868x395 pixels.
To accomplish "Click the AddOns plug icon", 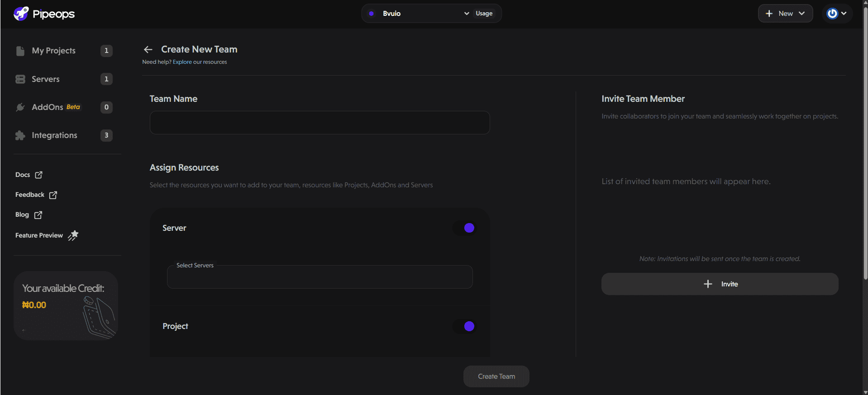I will coord(20,107).
